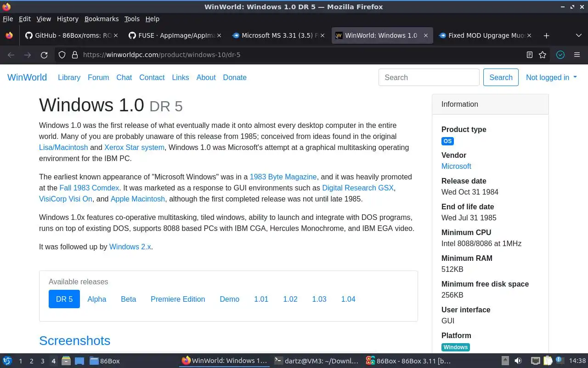Toggle reader view icon
Viewport: 588px width, 368px height.
coord(530,55)
